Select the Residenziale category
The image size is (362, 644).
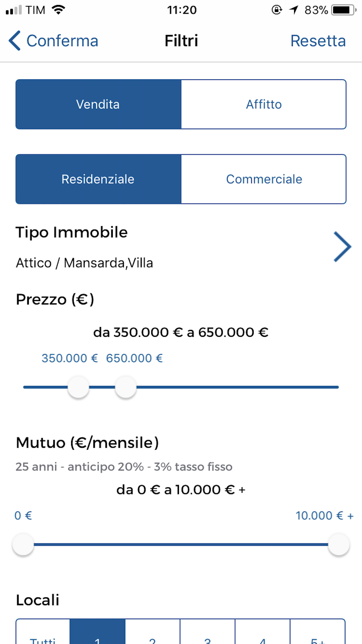click(x=99, y=179)
